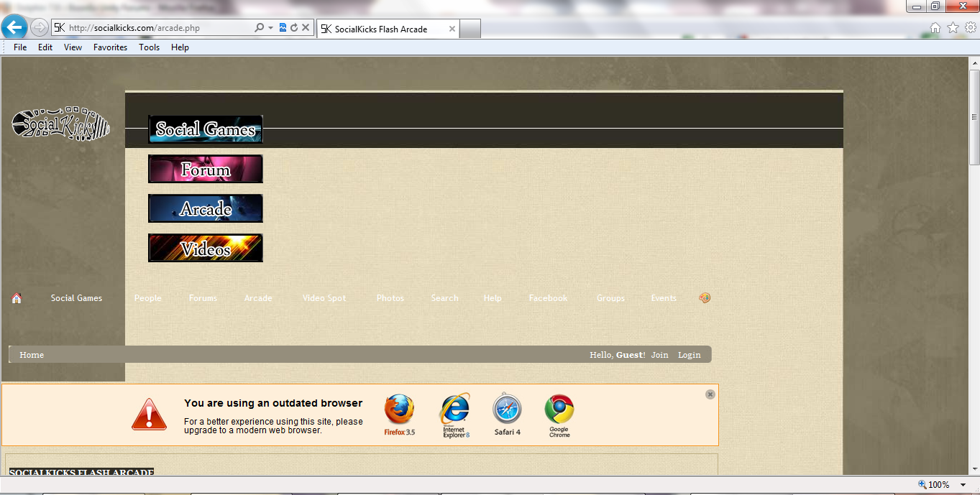This screenshot has width=980, height=495.
Task: Open the zoom level 100% dropdown
Action: click(963, 485)
